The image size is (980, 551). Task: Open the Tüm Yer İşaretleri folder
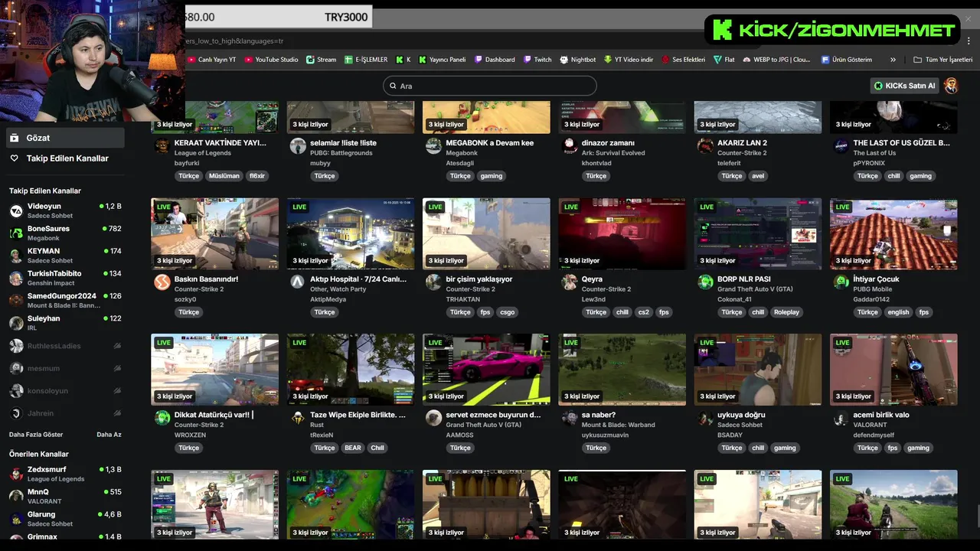pyautogui.click(x=942, y=60)
